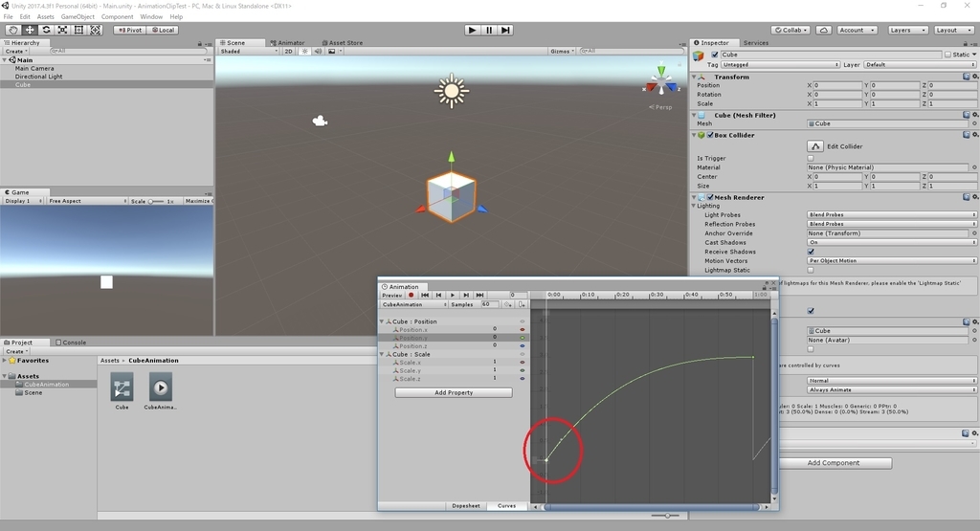Screen dimensions: 980x531
Task: Toggle Box Collider enabled checkbox
Action: coord(710,135)
